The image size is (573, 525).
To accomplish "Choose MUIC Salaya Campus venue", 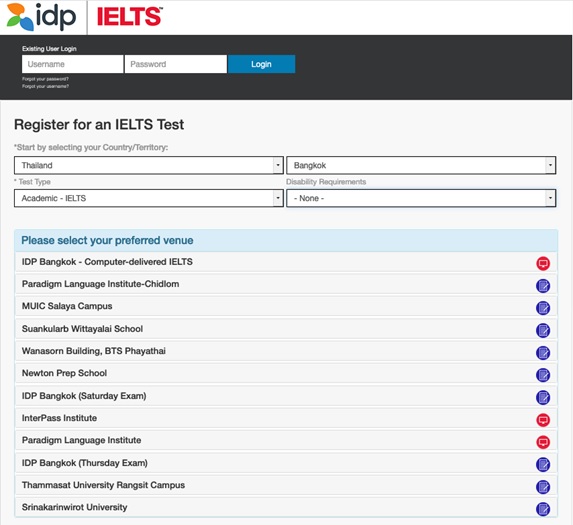I will pos(286,307).
